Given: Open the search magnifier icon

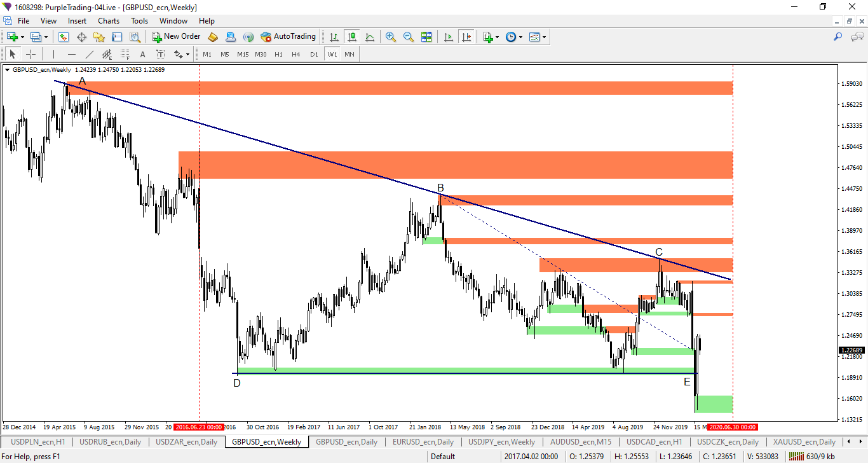Looking at the screenshot, I should tap(837, 37).
